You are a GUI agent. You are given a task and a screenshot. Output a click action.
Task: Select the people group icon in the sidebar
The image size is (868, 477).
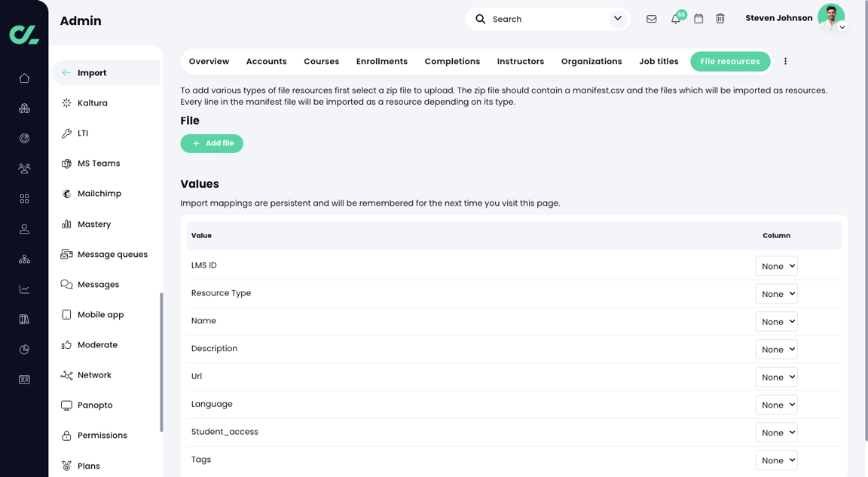pos(24,168)
